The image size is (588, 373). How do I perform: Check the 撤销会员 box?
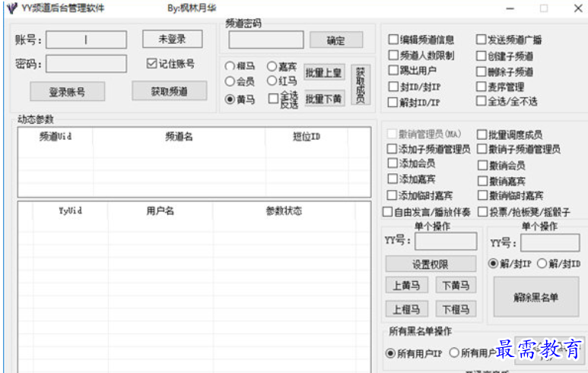482,165
